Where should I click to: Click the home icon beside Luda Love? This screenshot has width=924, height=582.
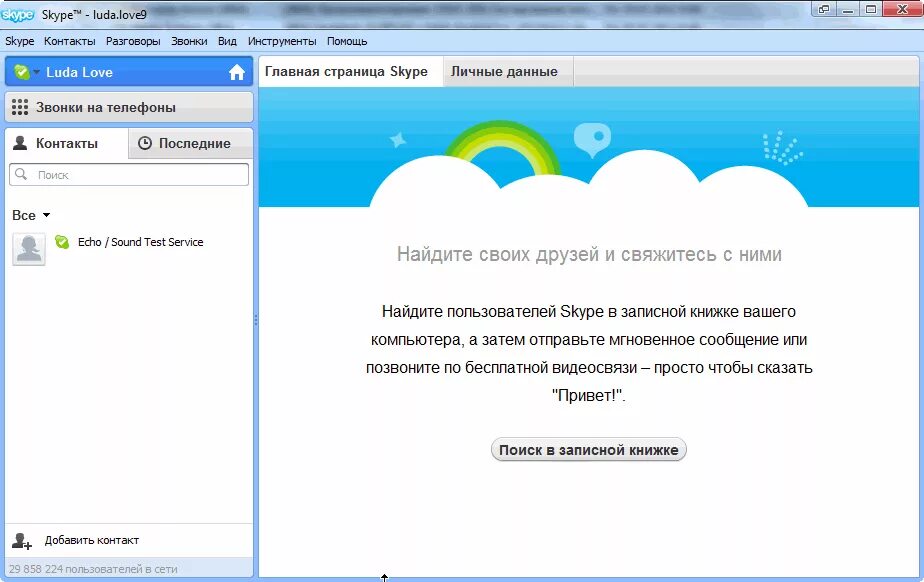click(x=236, y=72)
